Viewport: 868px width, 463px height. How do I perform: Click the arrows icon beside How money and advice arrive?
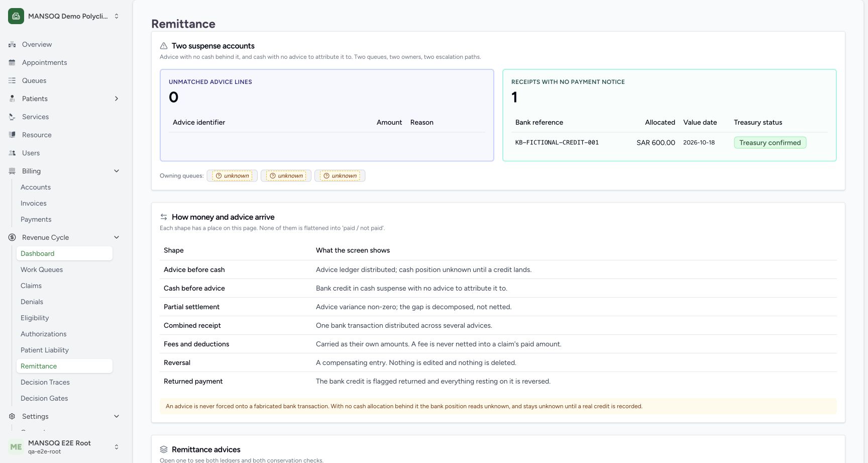pyautogui.click(x=164, y=217)
